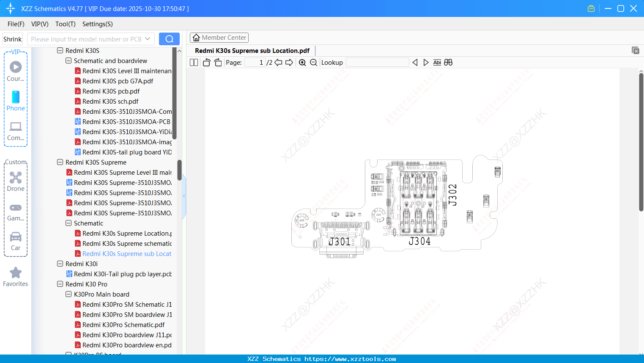Image resolution: width=644 pixels, height=363 pixels.
Task: Switch to two-page view mode
Action: click(194, 62)
